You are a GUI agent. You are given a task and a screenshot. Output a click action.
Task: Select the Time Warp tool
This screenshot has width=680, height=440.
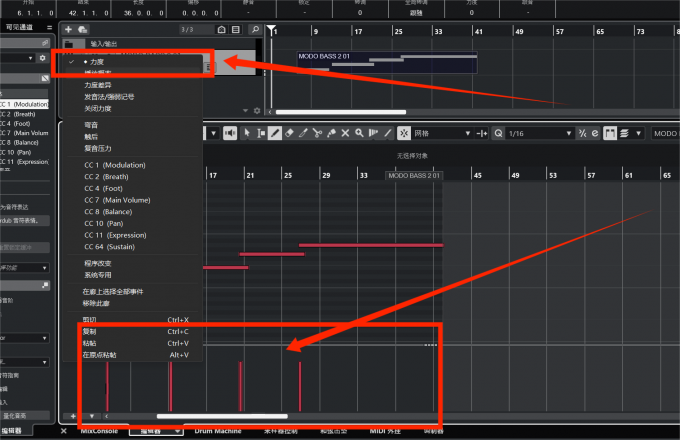(x=373, y=133)
